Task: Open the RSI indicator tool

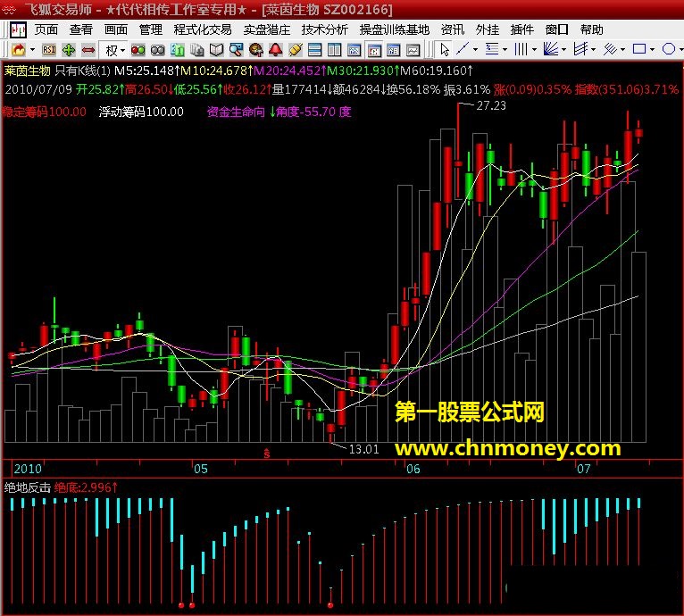Action: [49, 50]
